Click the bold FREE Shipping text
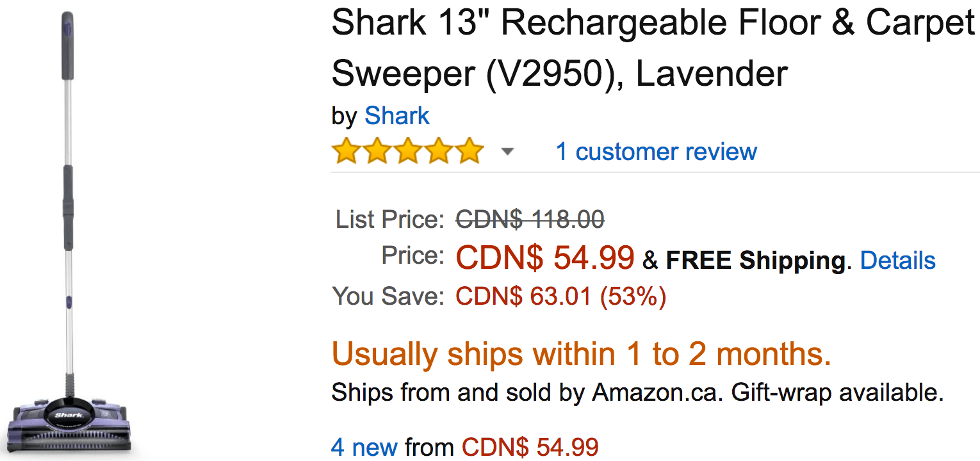This screenshot has width=980, height=461. click(x=756, y=261)
